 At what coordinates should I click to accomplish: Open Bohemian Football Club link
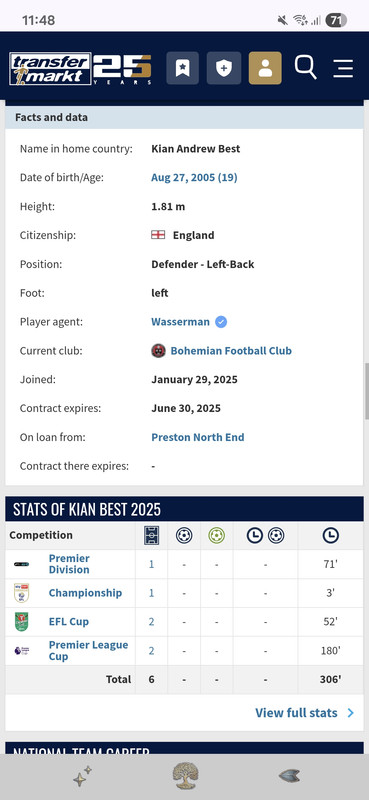point(231,351)
